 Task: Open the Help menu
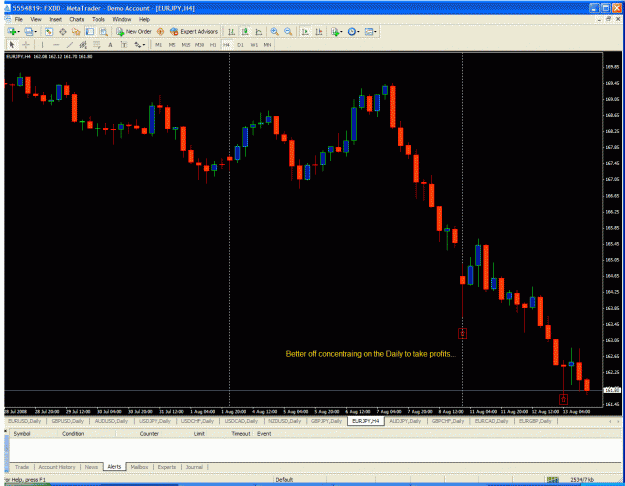(x=144, y=19)
